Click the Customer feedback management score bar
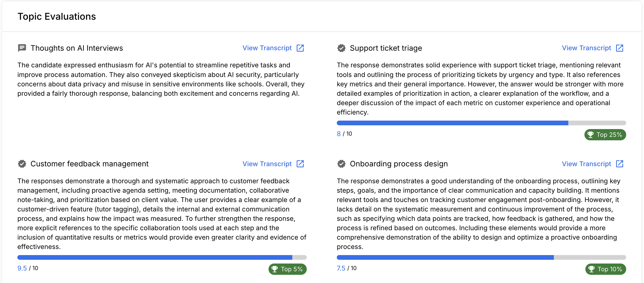 tap(162, 257)
